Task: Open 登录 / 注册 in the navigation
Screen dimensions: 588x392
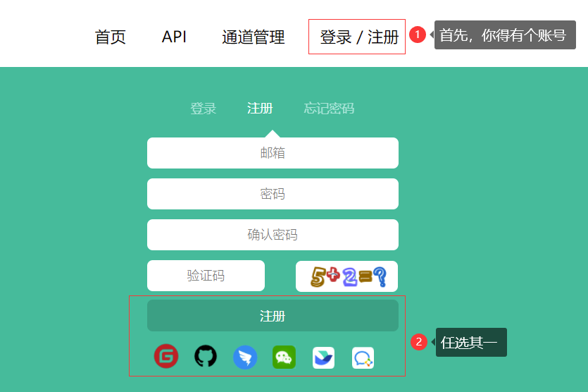Action: pyautogui.click(x=359, y=37)
